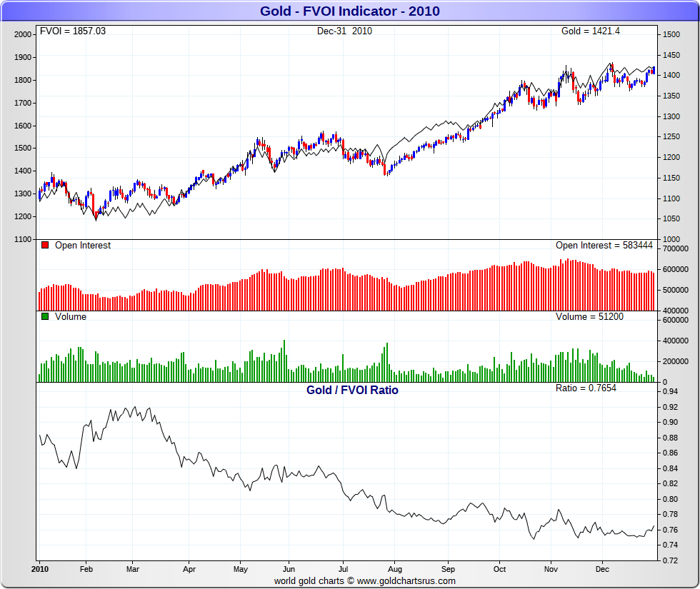Click the 1250 tick on the gold price axis

(x=671, y=137)
